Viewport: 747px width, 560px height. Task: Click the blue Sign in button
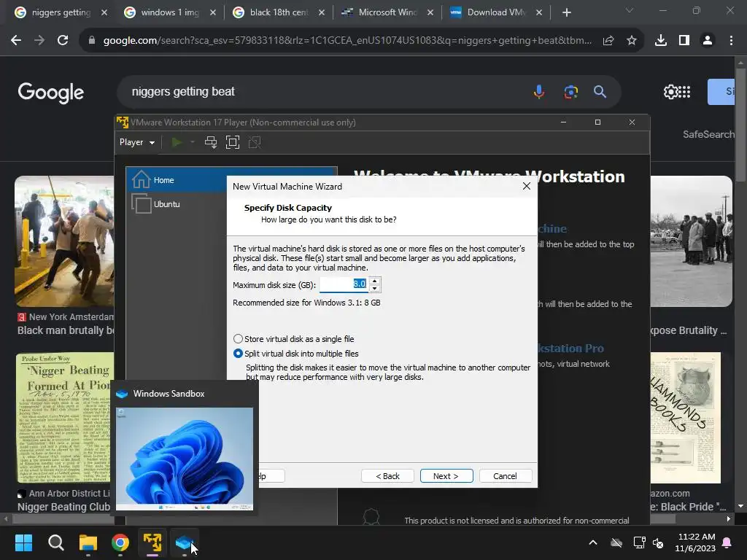click(x=721, y=91)
